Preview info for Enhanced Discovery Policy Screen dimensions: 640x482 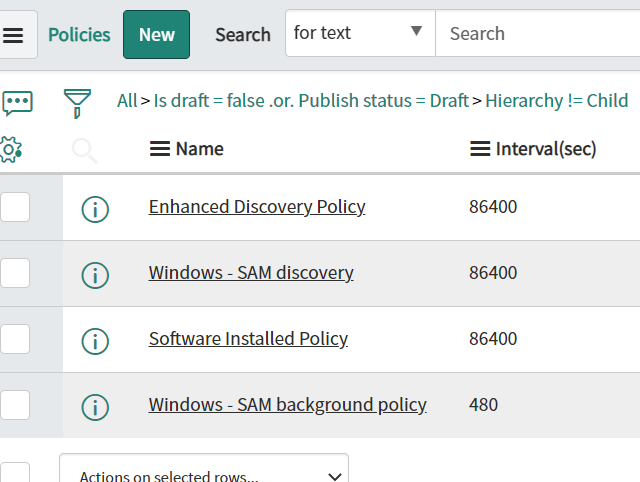pyautogui.click(x=94, y=208)
